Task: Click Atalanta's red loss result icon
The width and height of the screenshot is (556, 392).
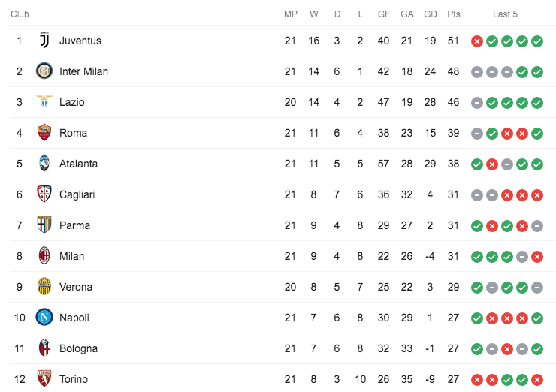Action: point(492,164)
